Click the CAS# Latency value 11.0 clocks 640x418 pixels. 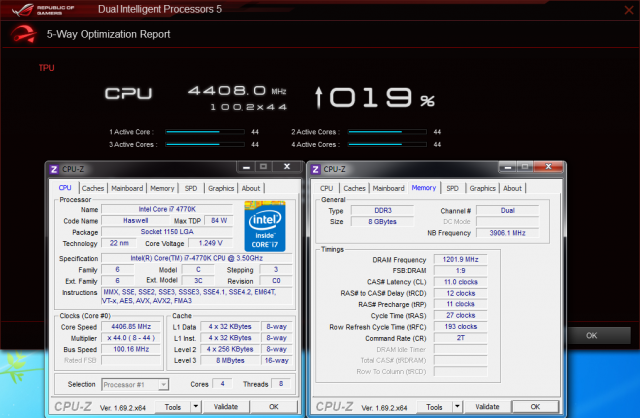point(460,282)
